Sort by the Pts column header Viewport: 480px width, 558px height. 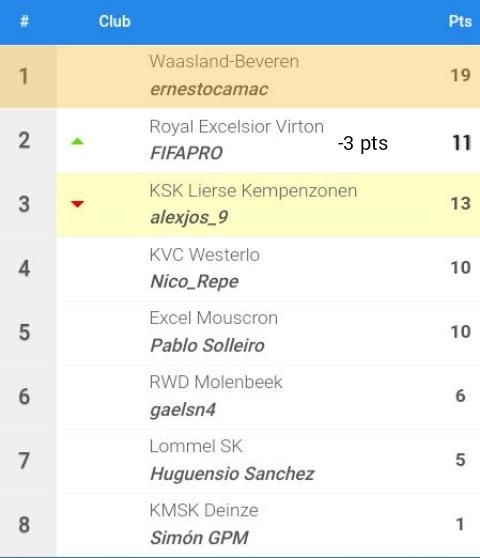(460, 21)
